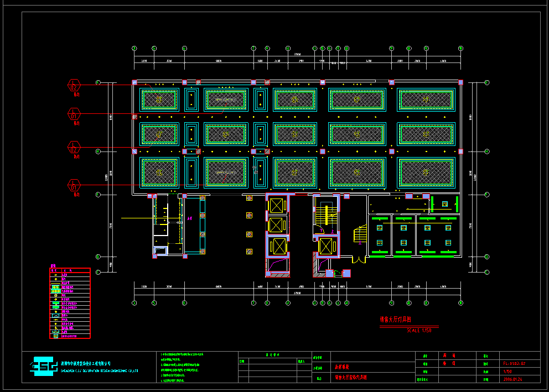Click the bottom red L01 hexagon tag

[74, 185]
